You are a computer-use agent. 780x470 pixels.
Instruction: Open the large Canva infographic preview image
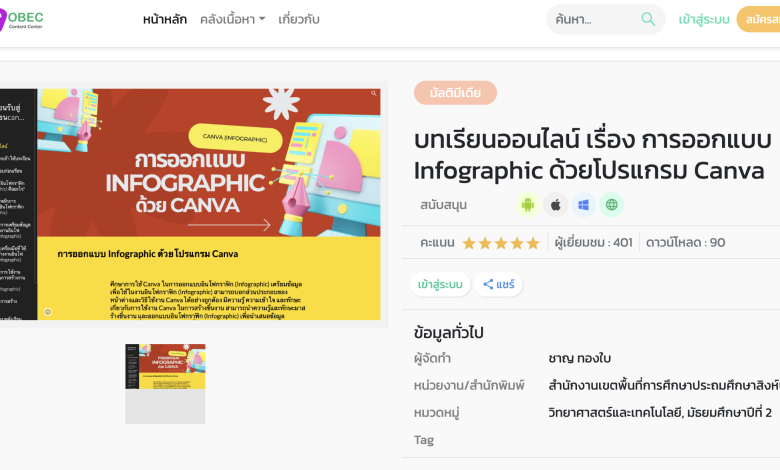(190, 204)
